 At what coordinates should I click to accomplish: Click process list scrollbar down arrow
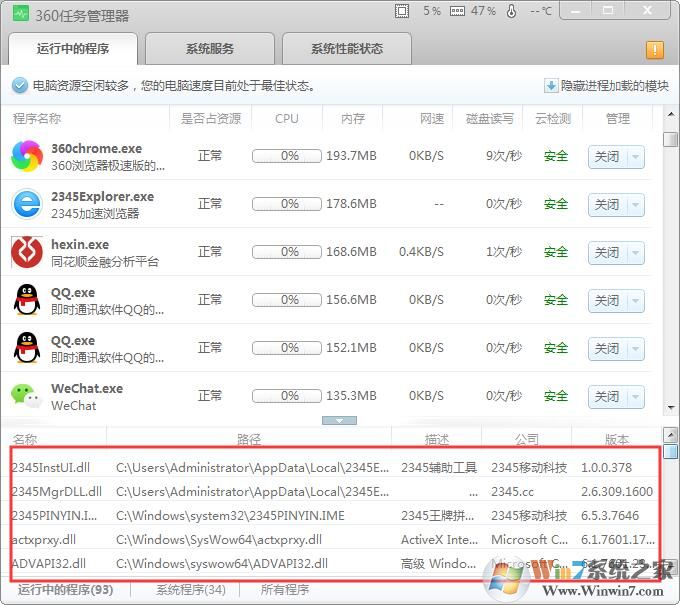[x=671, y=408]
